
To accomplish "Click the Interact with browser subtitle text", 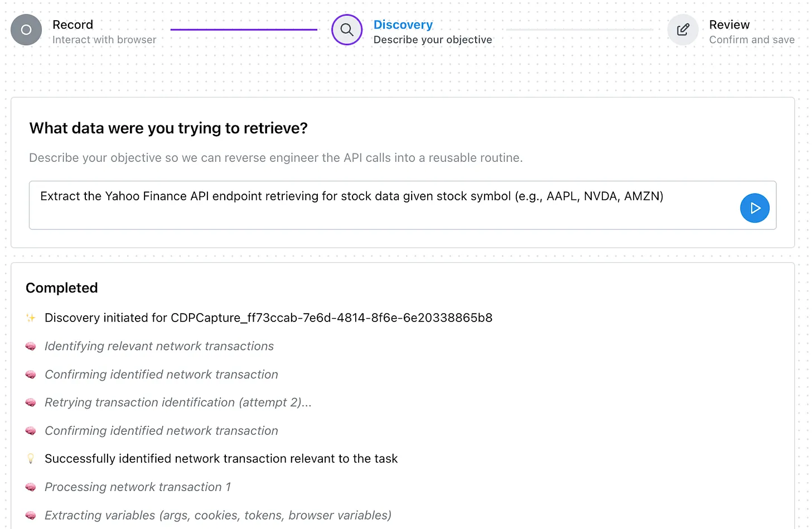I will click(104, 40).
